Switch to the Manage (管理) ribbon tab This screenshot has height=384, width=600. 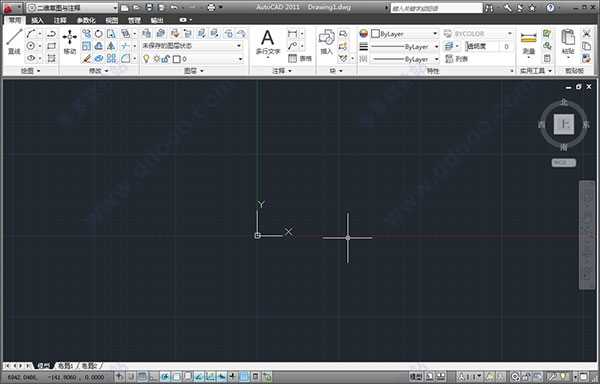click(134, 20)
